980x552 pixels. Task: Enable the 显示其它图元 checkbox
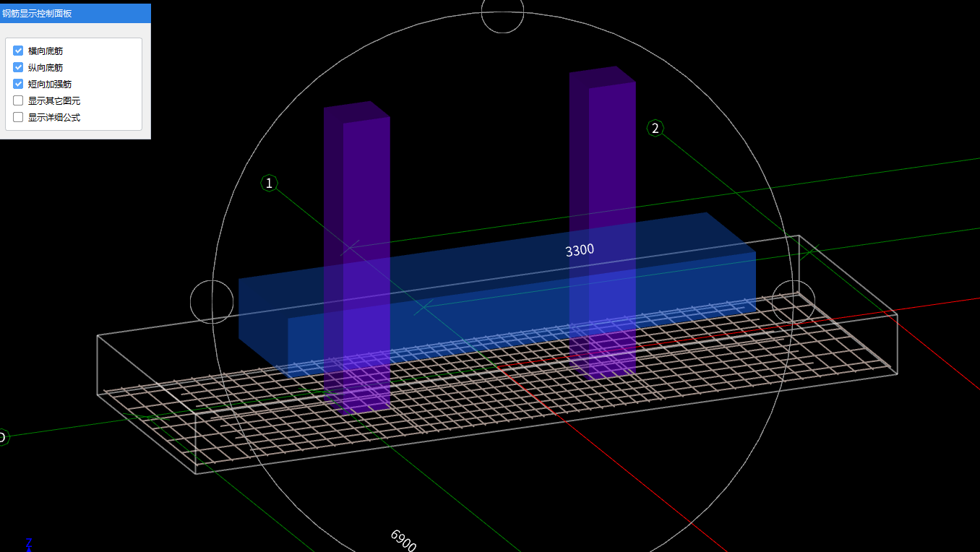point(19,100)
